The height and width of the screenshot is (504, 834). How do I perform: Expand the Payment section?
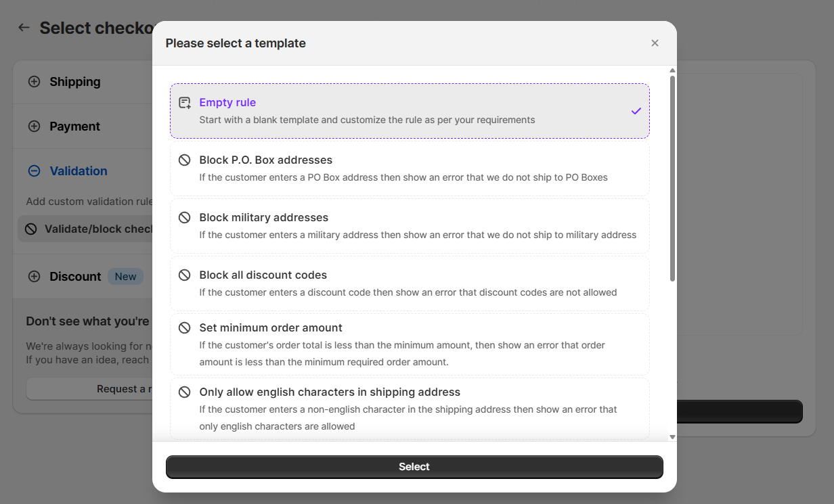pyautogui.click(x=74, y=127)
